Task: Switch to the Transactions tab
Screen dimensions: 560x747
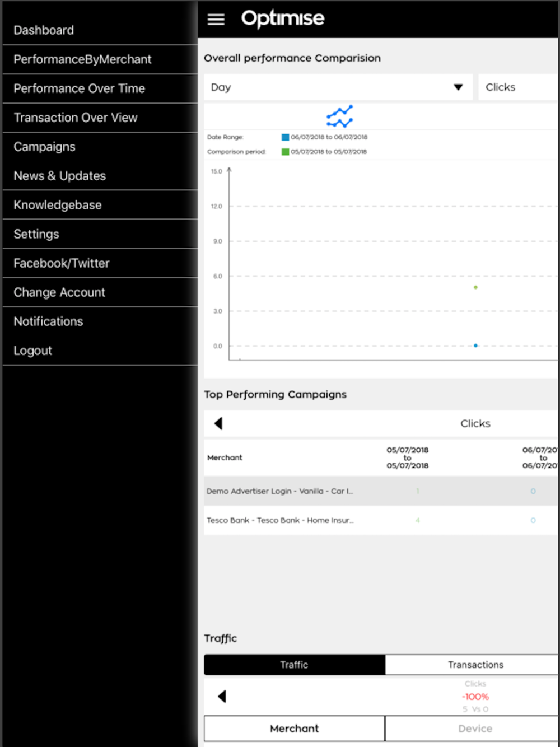Action: [x=475, y=665]
